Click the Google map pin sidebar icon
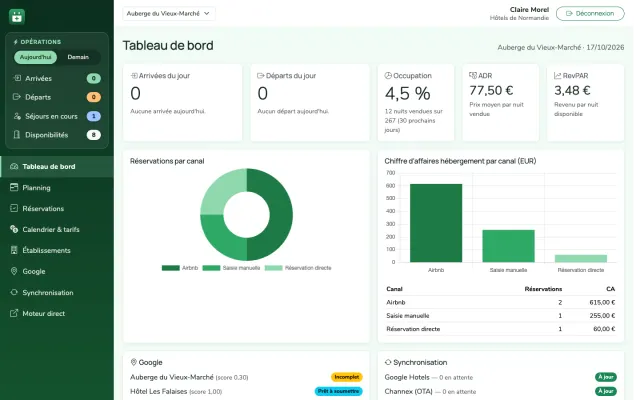Screen dimensions: 640x400 tap(14, 271)
